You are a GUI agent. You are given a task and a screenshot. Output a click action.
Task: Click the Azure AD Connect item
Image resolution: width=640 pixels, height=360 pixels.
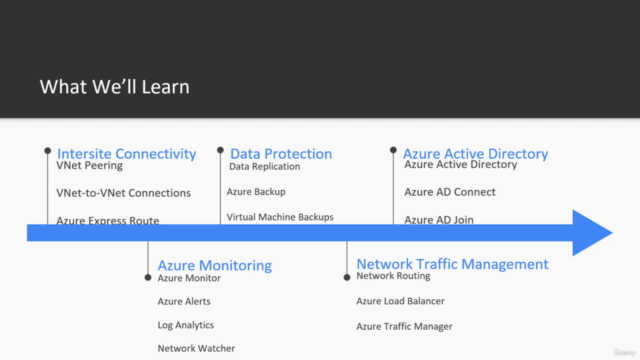pos(450,192)
